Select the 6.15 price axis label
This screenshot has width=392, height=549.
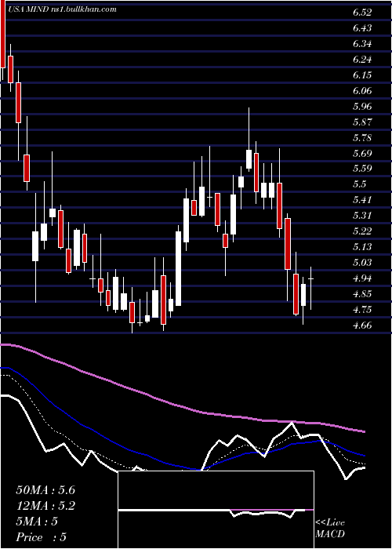362,75
